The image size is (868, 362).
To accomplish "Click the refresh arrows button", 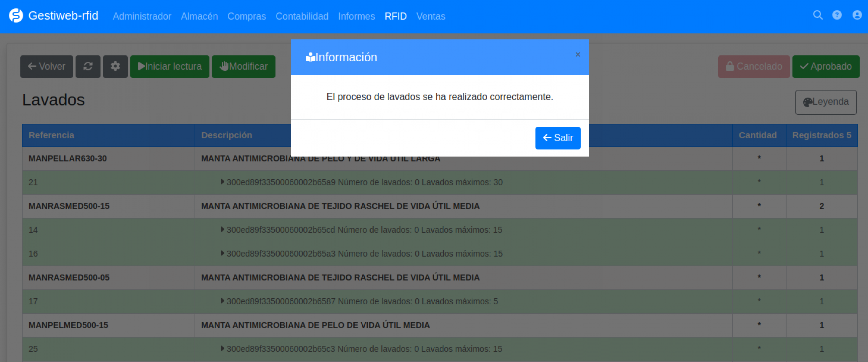I will pos(88,66).
